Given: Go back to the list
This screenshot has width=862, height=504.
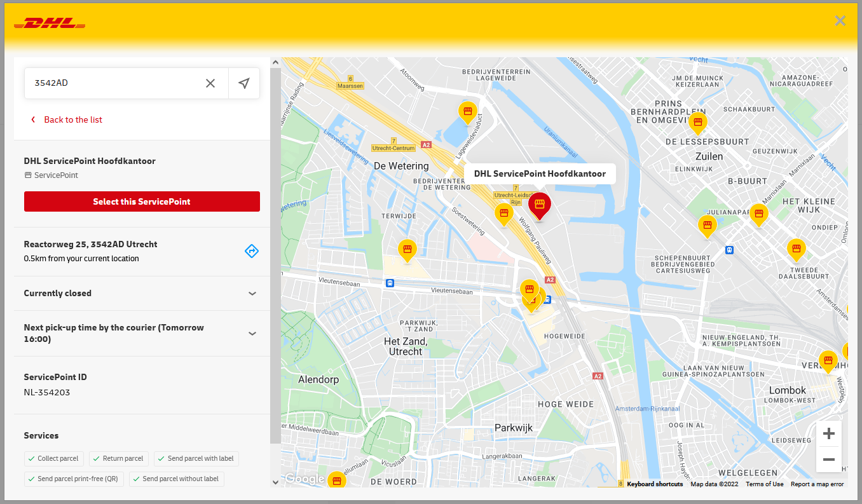Looking at the screenshot, I should pos(67,119).
